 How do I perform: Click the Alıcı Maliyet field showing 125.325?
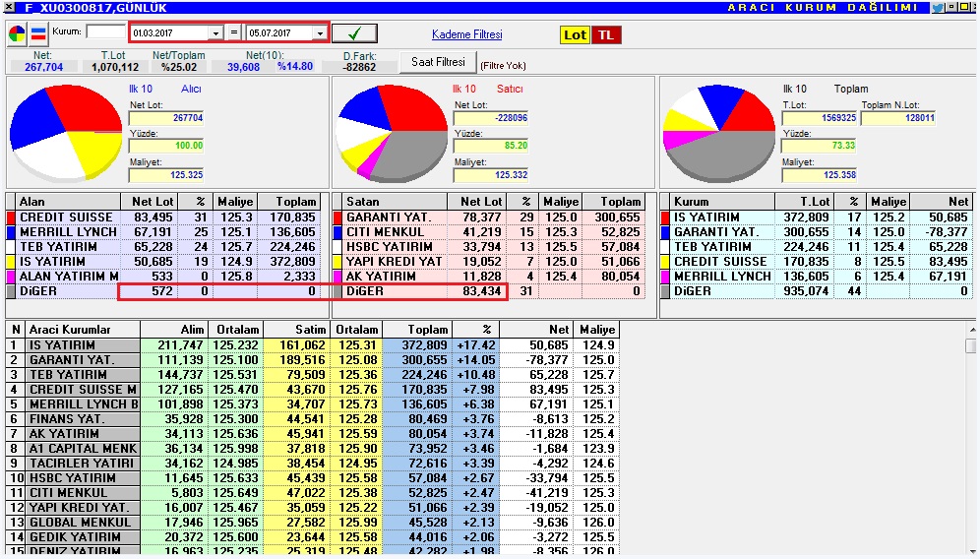(x=167, y=175)
